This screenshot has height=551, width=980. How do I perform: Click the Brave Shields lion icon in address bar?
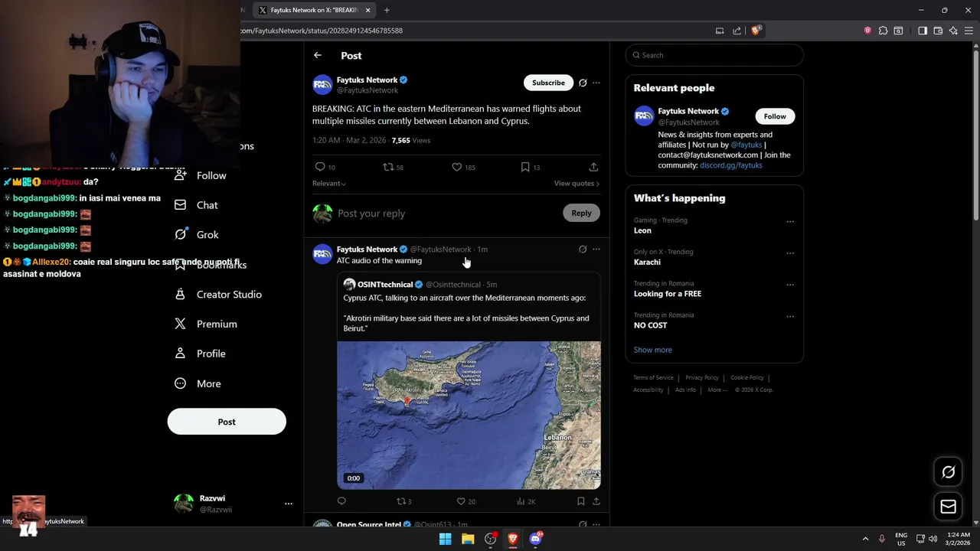(756, 31)
